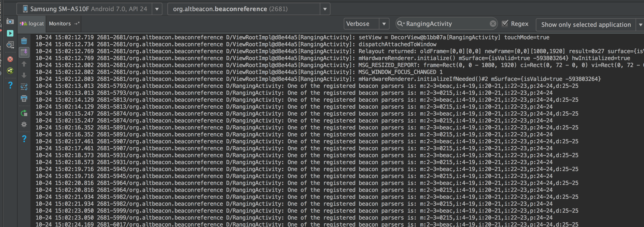Screen dimensions: 644x227
Task: Jump up the stack trace with the up arrow
Action: point(24,64)
